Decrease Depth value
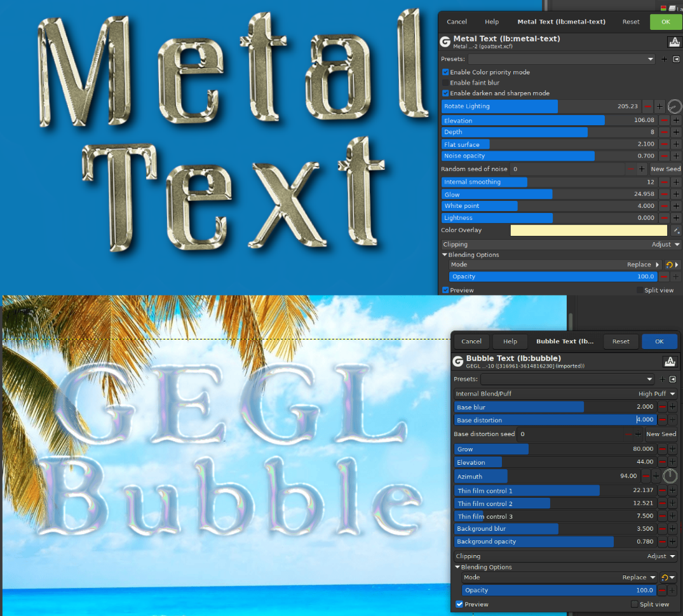 (665, 132)
